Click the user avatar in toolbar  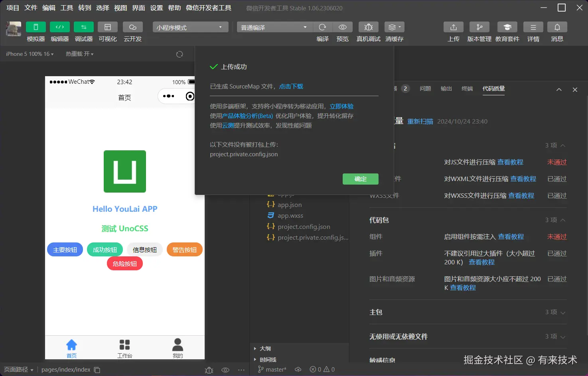pos(14,29)
